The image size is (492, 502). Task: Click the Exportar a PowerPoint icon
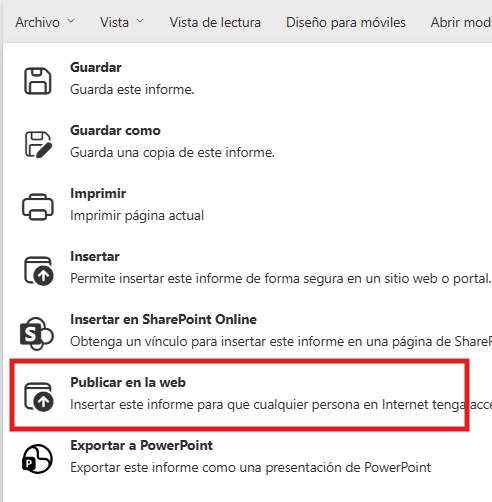pyautogui.click(x=37, y=459)
